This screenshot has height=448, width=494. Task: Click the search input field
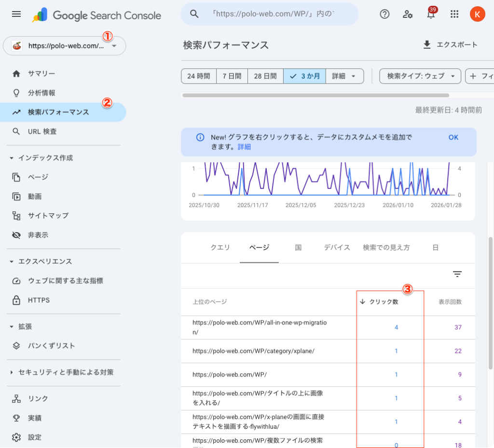[275, 14]
